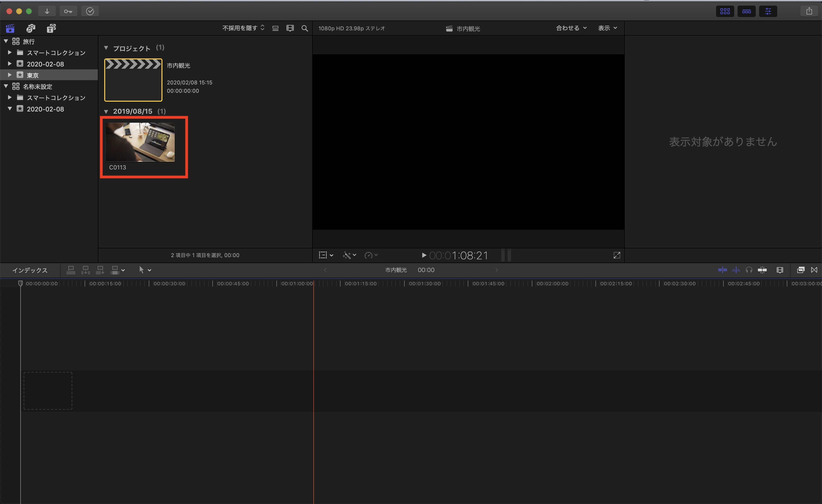Screen dimensions: 822x504
Task: Click the background tasks checkmark icon
Action: click(90, 11)
